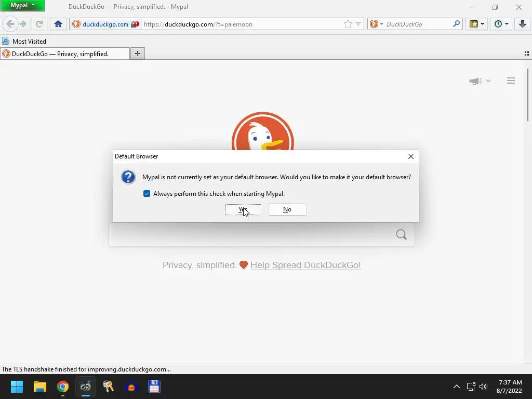Uncheck Always perform this check checkbox
Viewport: 532px width, 399px height.
(147, 194)
